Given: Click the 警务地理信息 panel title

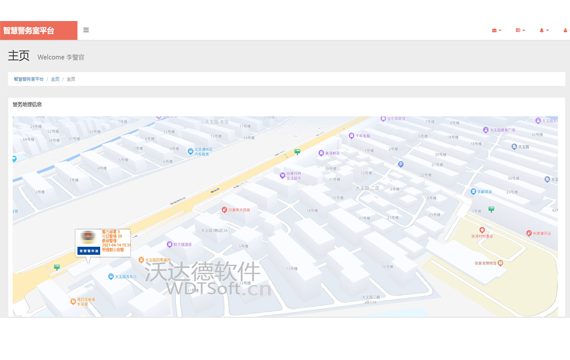Looking at the screenshot, I should [x=27, y=104].
